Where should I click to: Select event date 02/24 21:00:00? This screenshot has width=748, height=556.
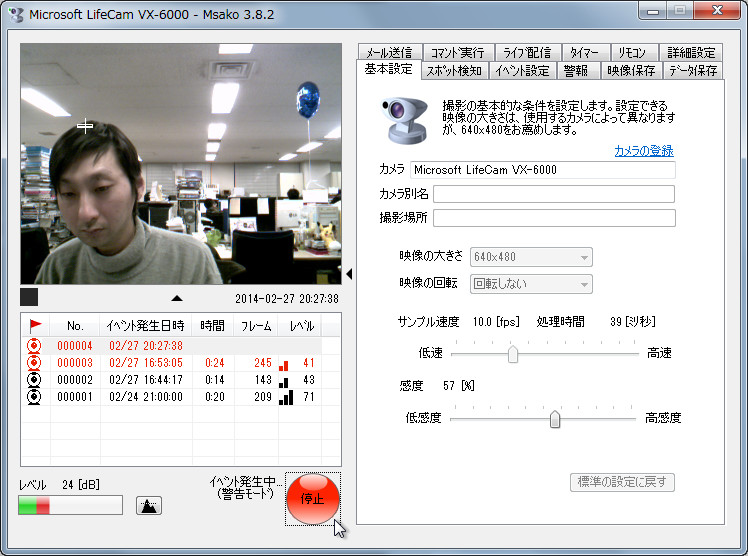click(146, 397)
